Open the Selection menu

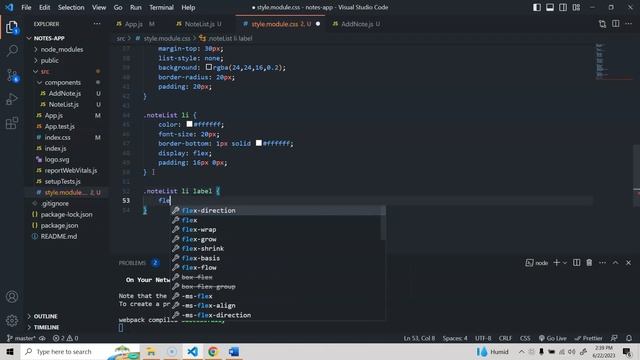coord(71,7)
